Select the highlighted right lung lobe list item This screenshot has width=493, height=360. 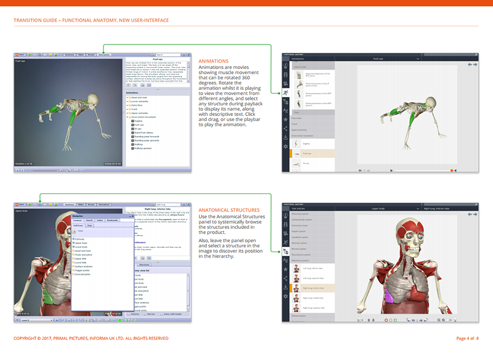coord(313,288)
